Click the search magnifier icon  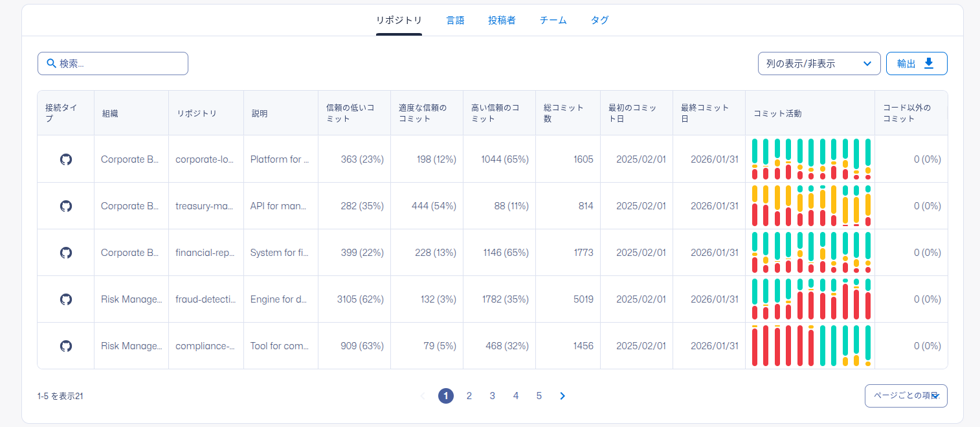pyautogui.click(x=51, y=63)
